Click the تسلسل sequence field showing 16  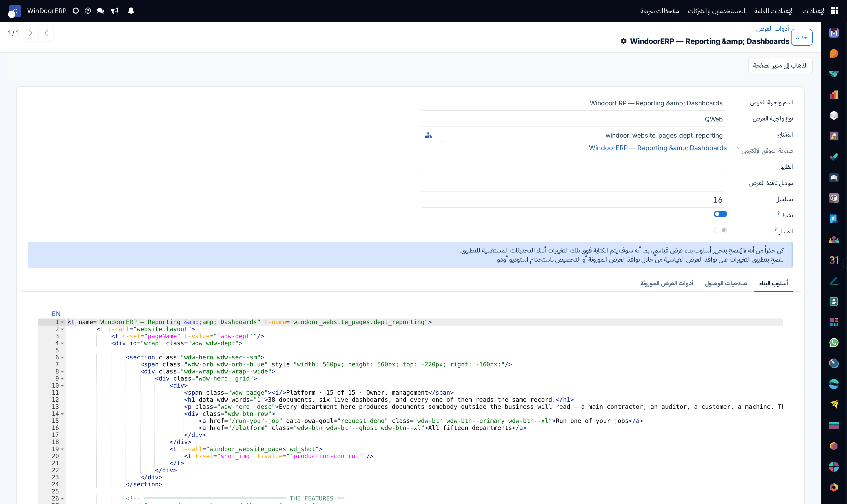click(572, 200)
